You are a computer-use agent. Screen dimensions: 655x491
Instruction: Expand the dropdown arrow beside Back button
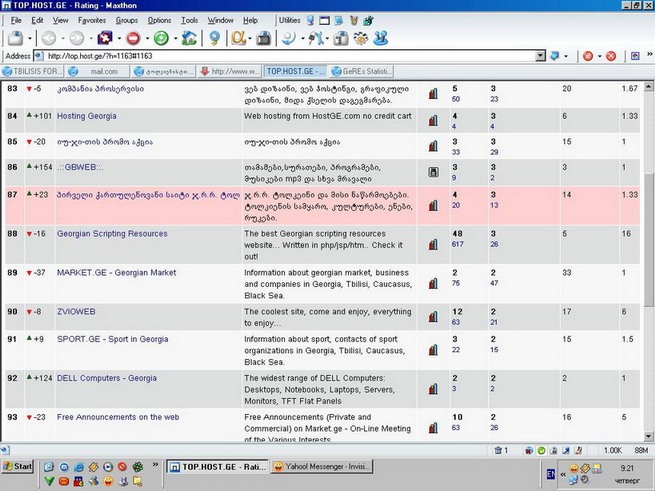[x=61, y=39]
